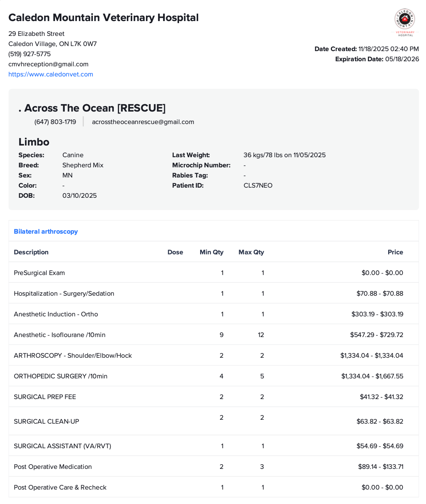
Task: Select the rescue email acrosstheoceanrescue@gmail.com
Action: [x=143, y=122]
